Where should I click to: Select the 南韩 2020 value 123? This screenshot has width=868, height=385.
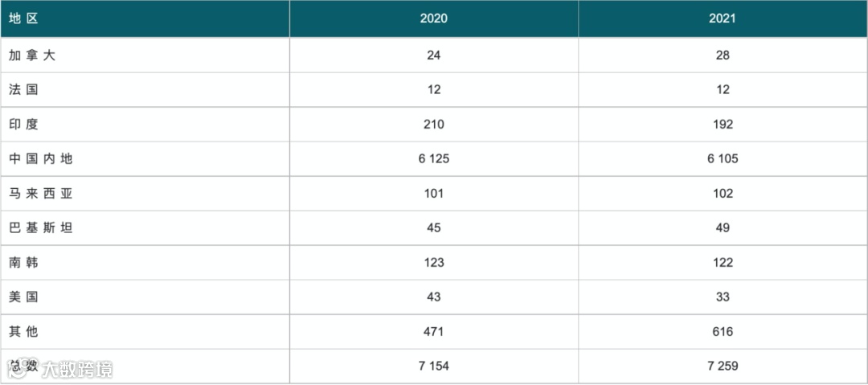433,263
